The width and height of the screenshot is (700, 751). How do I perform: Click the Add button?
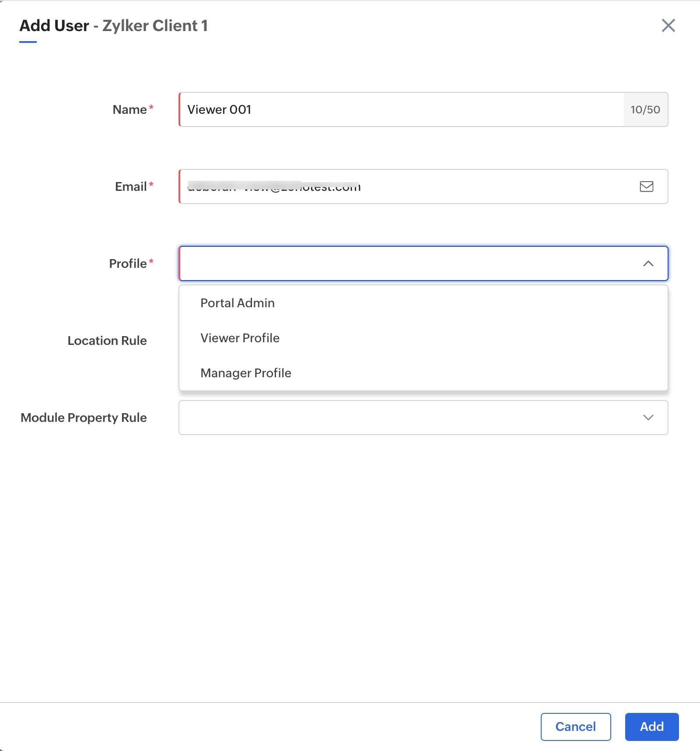tap(651, 726)
